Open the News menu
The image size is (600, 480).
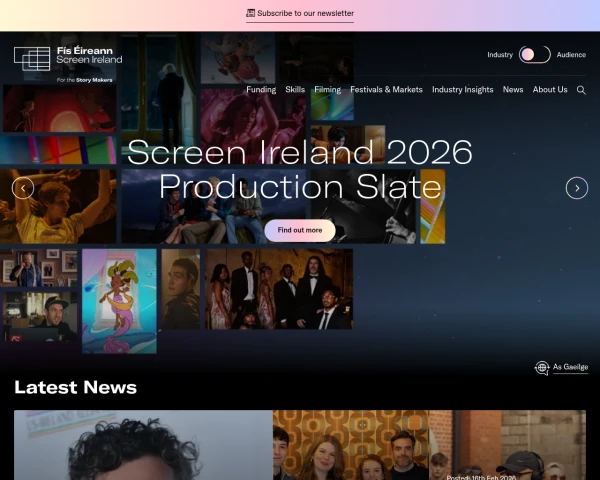point(513,90)
